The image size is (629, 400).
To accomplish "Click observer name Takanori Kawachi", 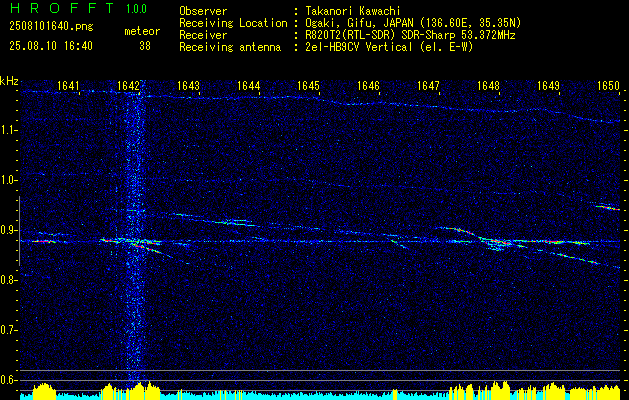I will tap(352, 11).
